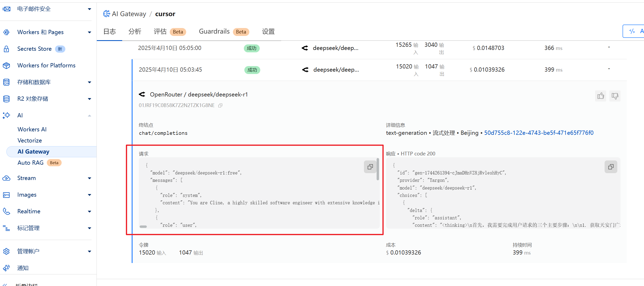Open Vectorize in sidebar

tap(30, 140)
